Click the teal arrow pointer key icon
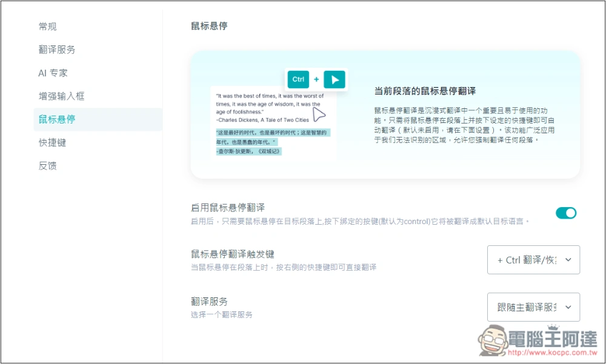This screenshot has height=364, width=606. pos(335,79)
